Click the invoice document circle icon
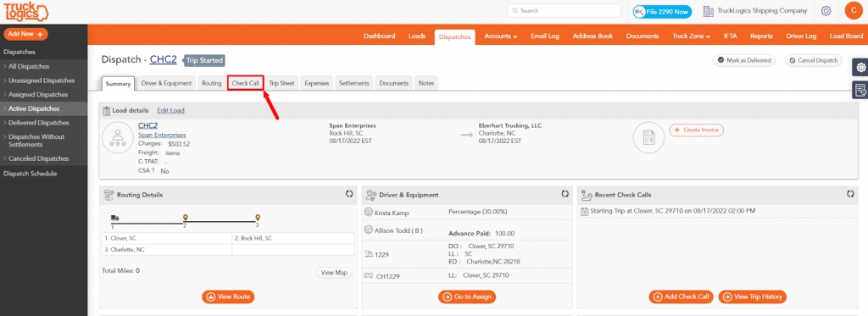The width and height of the screenshot is (868, 316). click(648, 137)
